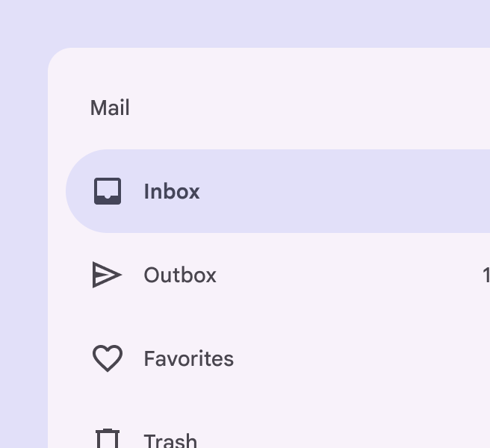
Task: Click the Inbox tray icon
Action: click(108, 191)
